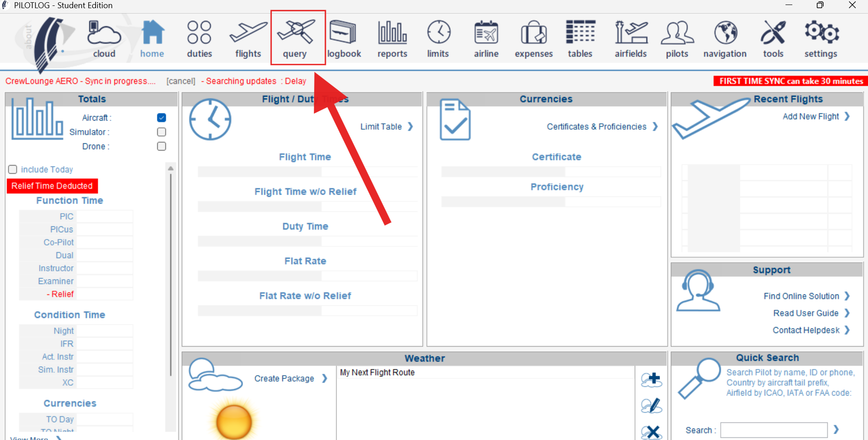
Task: Cancel the sync in progress
Action: tap(181, 81)
